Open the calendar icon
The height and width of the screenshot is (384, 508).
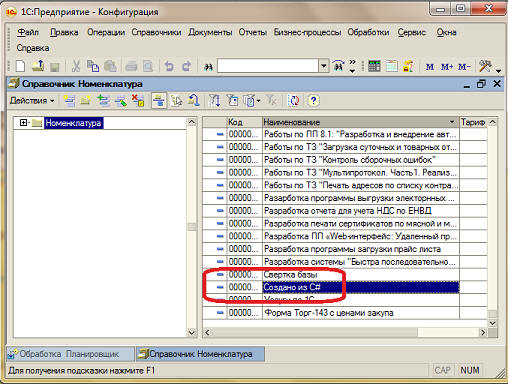pos(392,66)
